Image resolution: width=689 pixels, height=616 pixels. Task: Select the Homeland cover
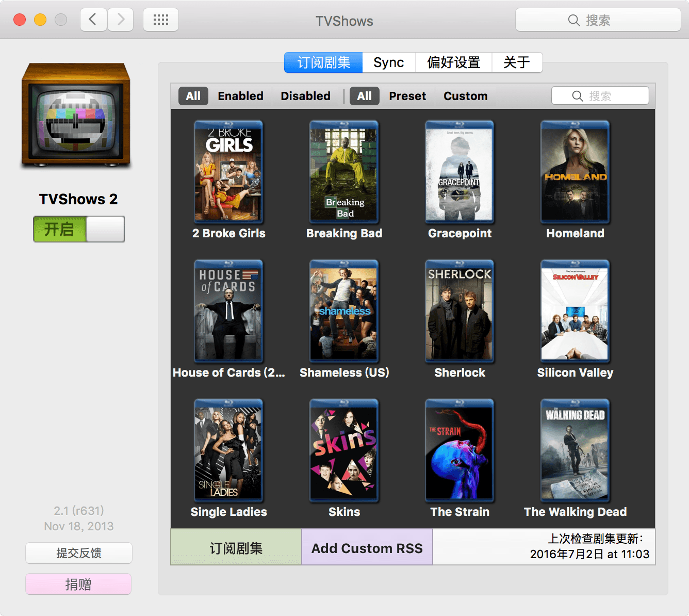(575, 172)
